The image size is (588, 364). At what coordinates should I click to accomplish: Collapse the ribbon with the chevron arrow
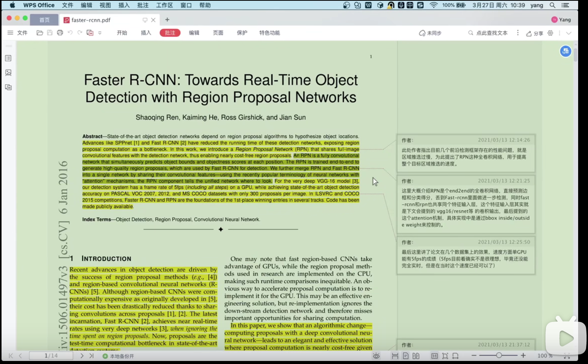pos(569,33)
